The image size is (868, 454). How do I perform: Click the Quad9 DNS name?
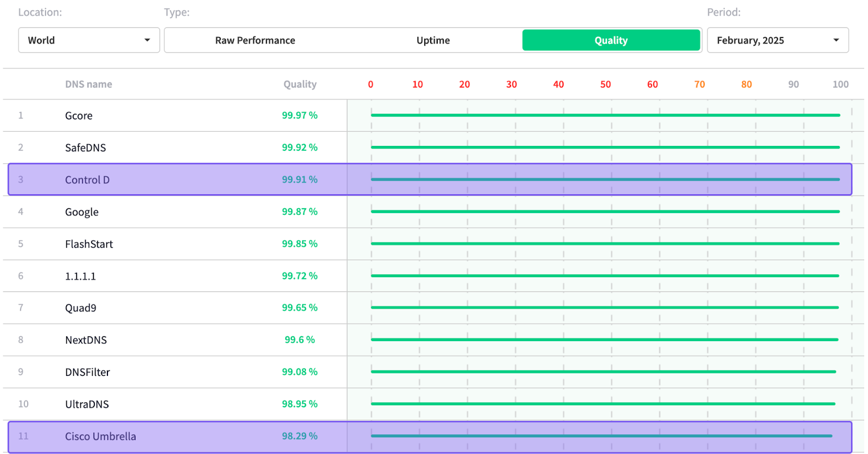pyautogui.click(x=80, y=308)
